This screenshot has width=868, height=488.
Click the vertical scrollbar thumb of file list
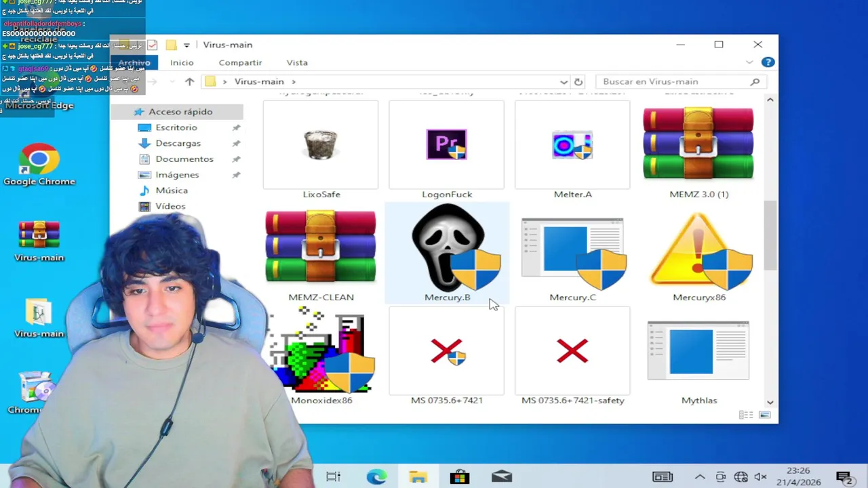point(770,235)
